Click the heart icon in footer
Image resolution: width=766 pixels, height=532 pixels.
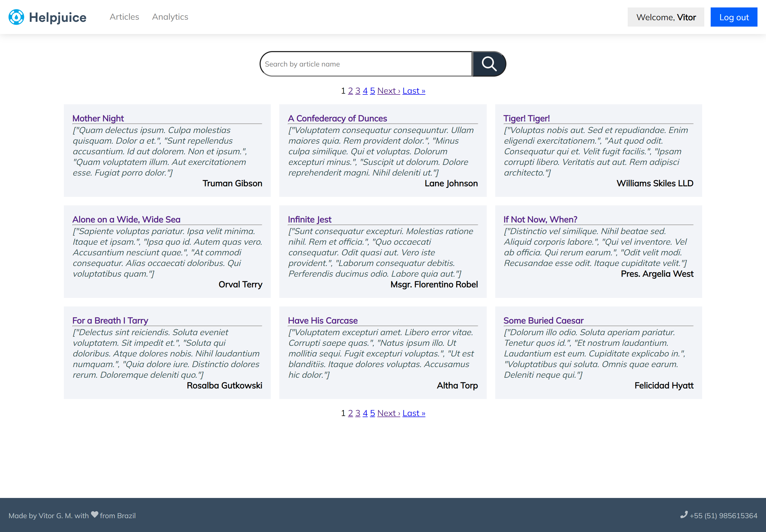[95, 514]
